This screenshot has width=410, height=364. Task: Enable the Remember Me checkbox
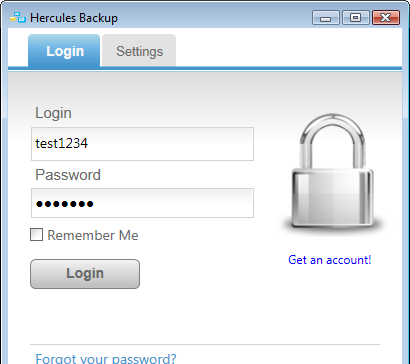(x=36, y=235)
